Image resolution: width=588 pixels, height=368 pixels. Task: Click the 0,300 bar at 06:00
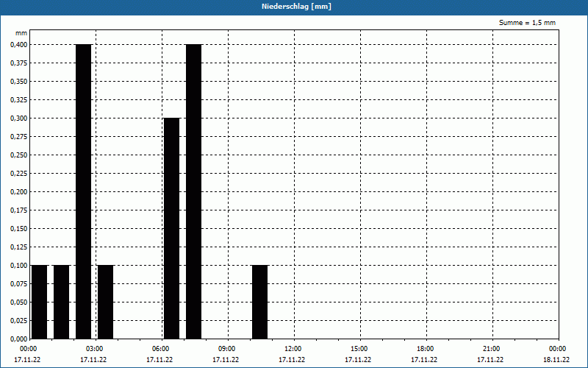172,229
